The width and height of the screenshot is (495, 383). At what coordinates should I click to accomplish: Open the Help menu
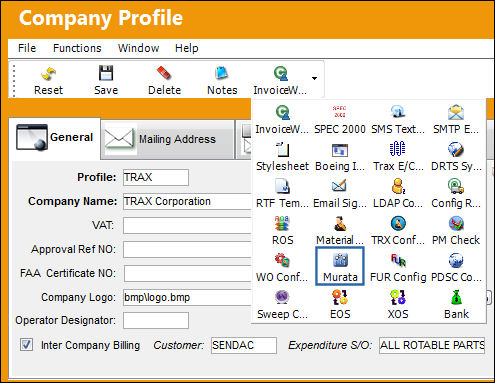tap(187, 48)
